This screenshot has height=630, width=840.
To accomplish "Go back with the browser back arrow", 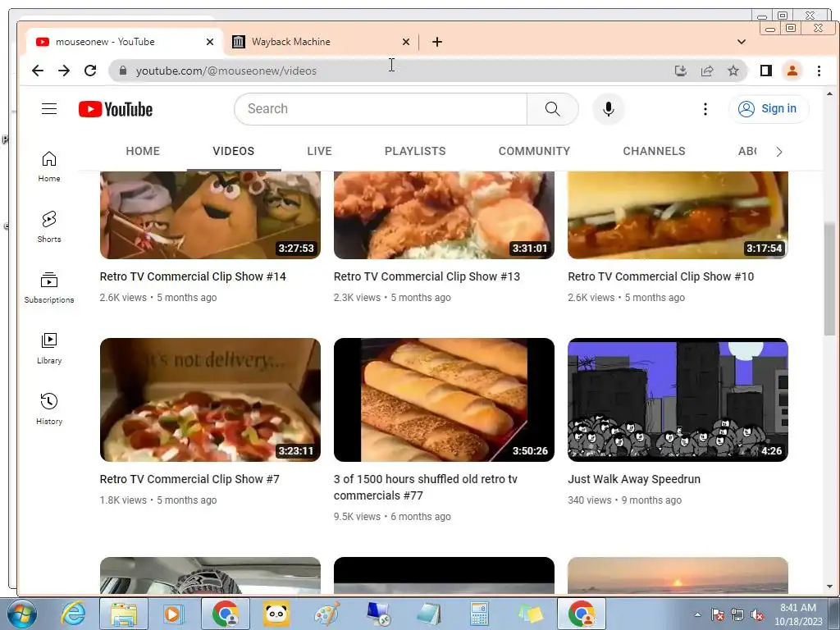I will [38, 71].
